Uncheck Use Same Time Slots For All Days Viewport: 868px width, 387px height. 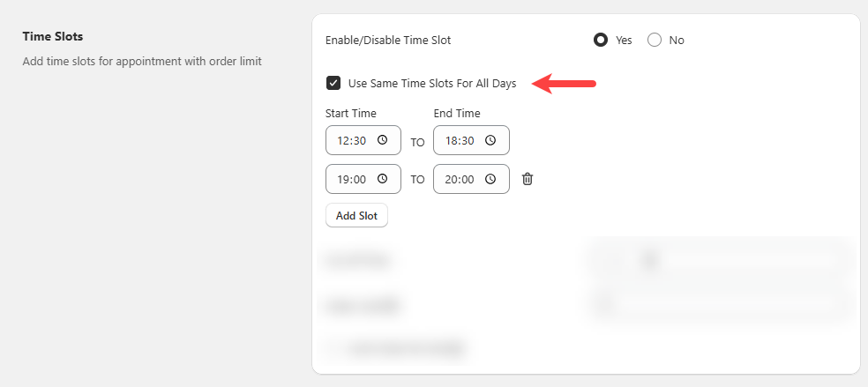[x=333, y=84]
